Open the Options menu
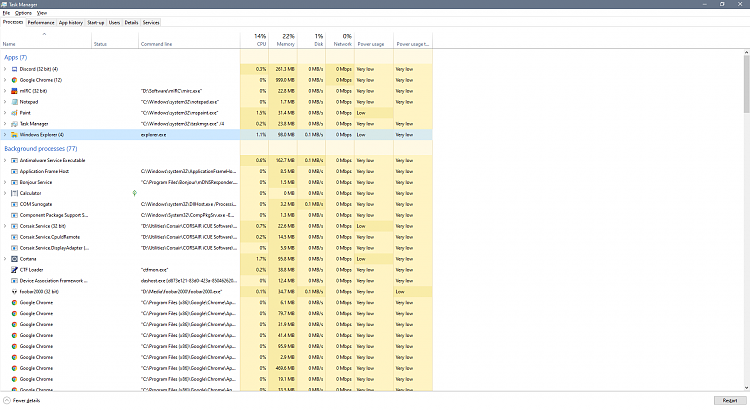This screenshot has height=410, width=750. click(23, 13)
